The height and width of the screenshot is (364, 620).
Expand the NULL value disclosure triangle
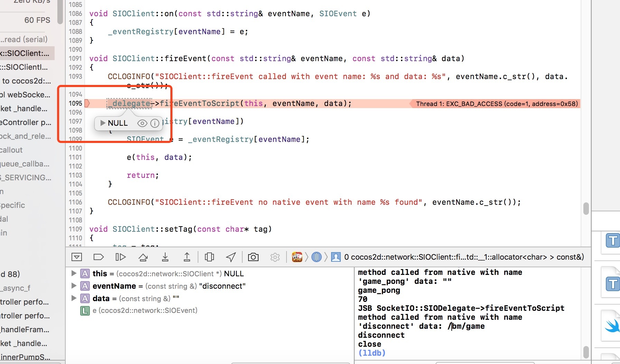click(103, 123)
